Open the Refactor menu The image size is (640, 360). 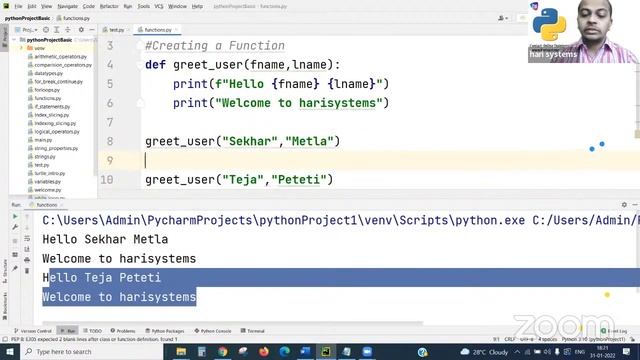point(109,6)
